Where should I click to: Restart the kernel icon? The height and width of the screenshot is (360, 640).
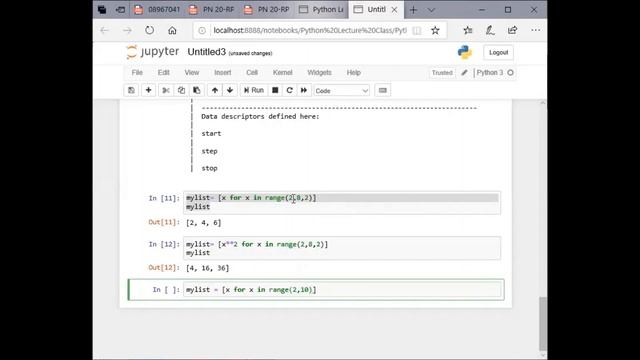point(289,90)
